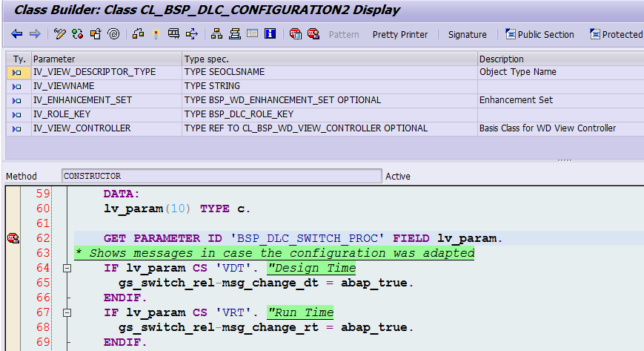This screenshot has height=351, width=644.
Task: Click the Type spec. column header
Action: [x=329, y=59]
